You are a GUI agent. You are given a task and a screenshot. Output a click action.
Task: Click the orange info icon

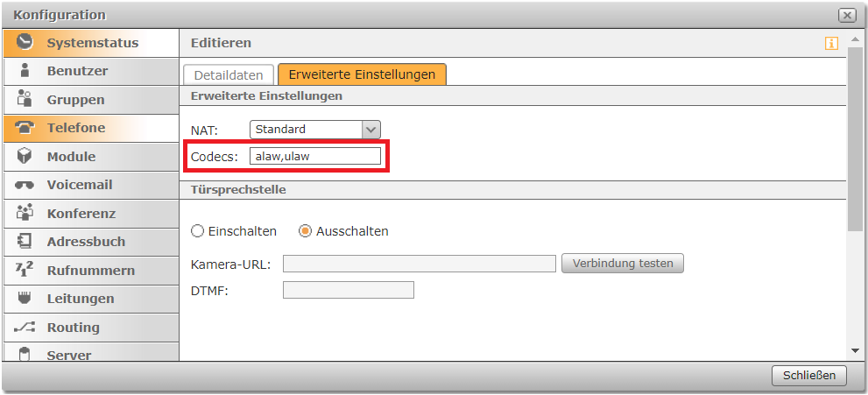click(831, 43)
